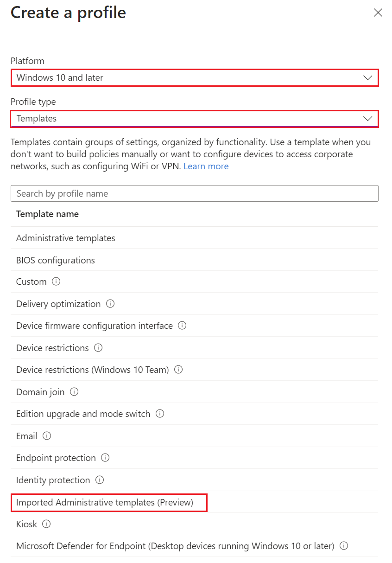The image size is (392, 563).
Task: Click info icon for Microsoft Defender for Endpoint template
Action: tap(343, 546)
